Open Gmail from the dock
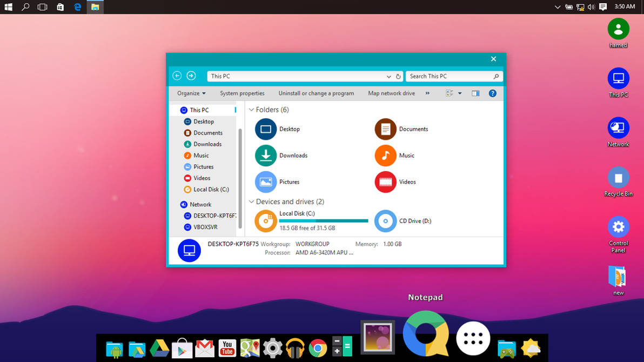The image size is (644, 362). coord(205,348)
